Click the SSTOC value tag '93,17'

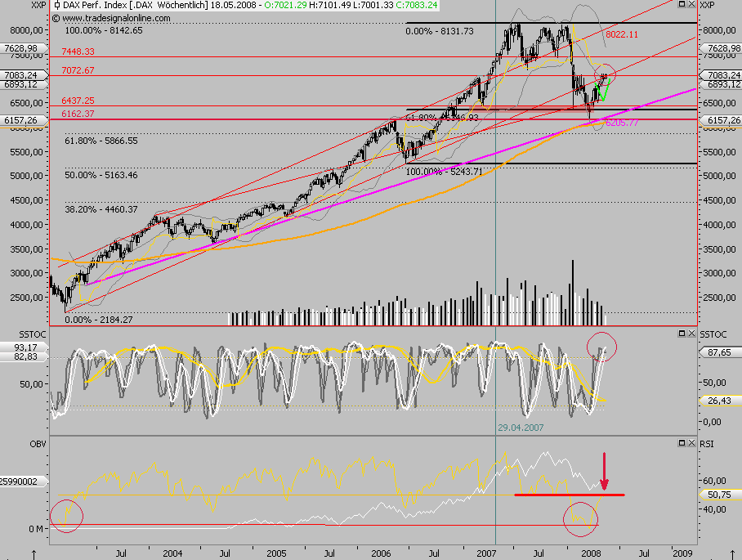(25, 347)
